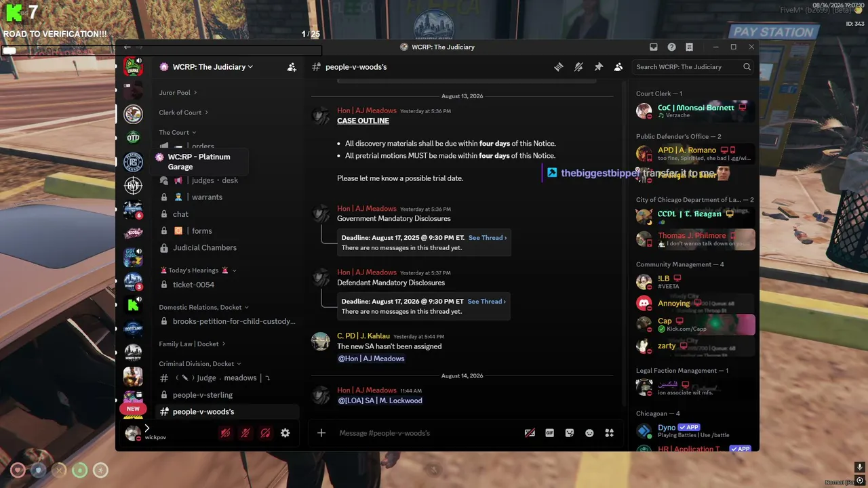Open notification settings bell icon in header
Screen dimensions: 868x488
point(578,67)
